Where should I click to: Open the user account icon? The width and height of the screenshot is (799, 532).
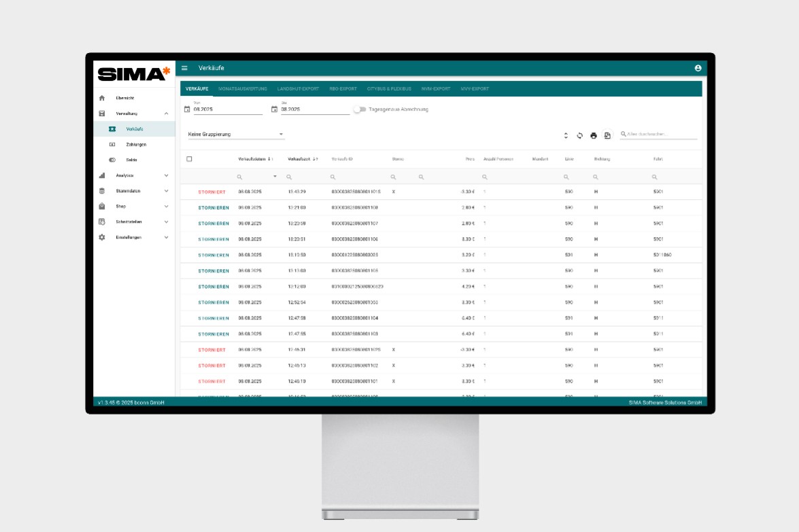(698, 68)
